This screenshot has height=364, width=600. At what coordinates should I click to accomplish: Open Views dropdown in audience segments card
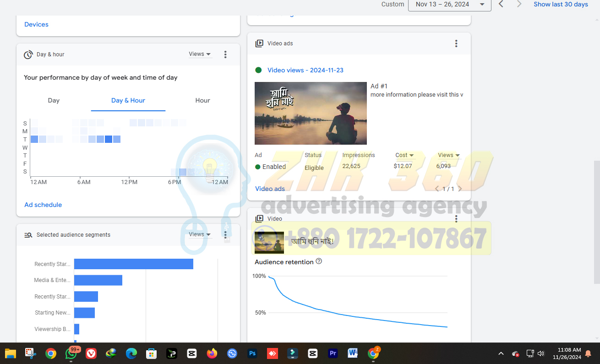(200, 234)
